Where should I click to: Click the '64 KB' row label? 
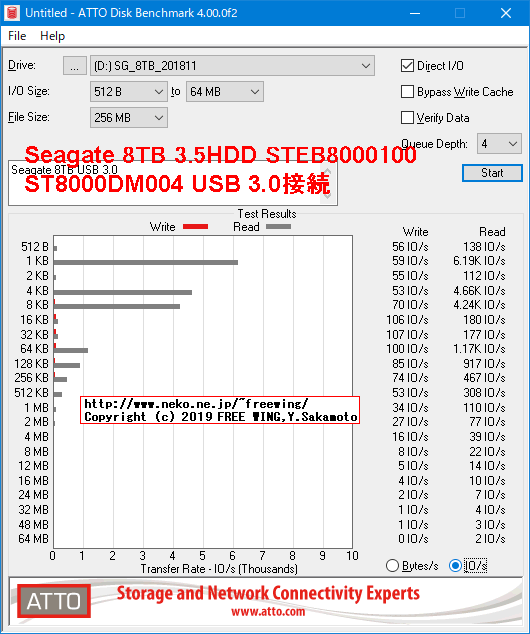tap(34, 349)
